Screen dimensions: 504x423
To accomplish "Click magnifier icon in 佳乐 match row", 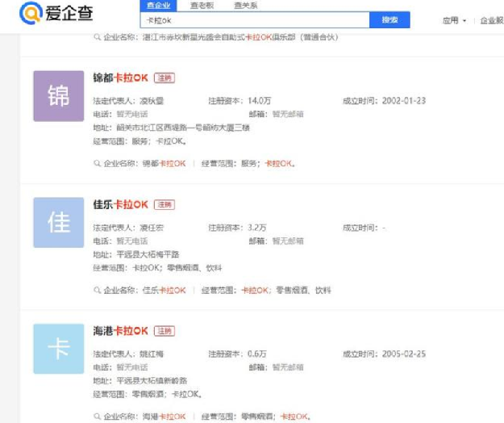I will pyautogui.click(x=97, y=290).
